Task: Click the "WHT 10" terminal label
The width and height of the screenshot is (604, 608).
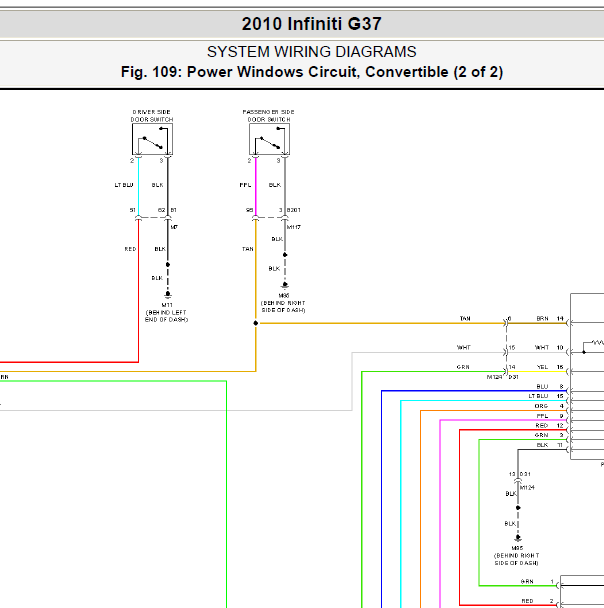Action: [x=549, y=347]
